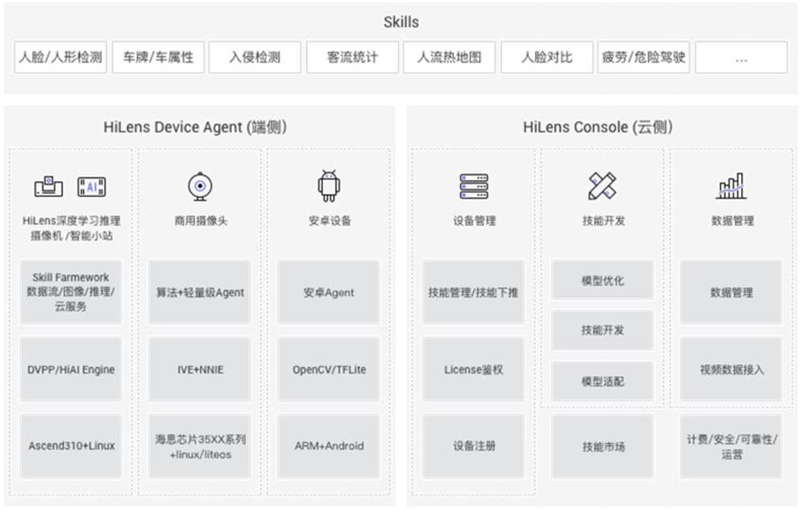Click the 技能开发 pencil and ruler icon
This screenshot has width=800, height=509.
tap(602, 186)
